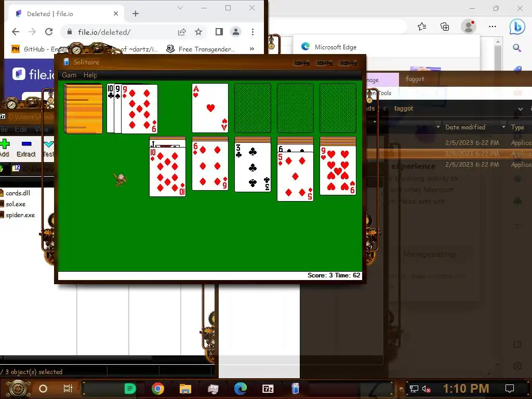Select the 9 of hearts tableau card
This screenshot has width=532, height=399.
[x=338, y=170]
